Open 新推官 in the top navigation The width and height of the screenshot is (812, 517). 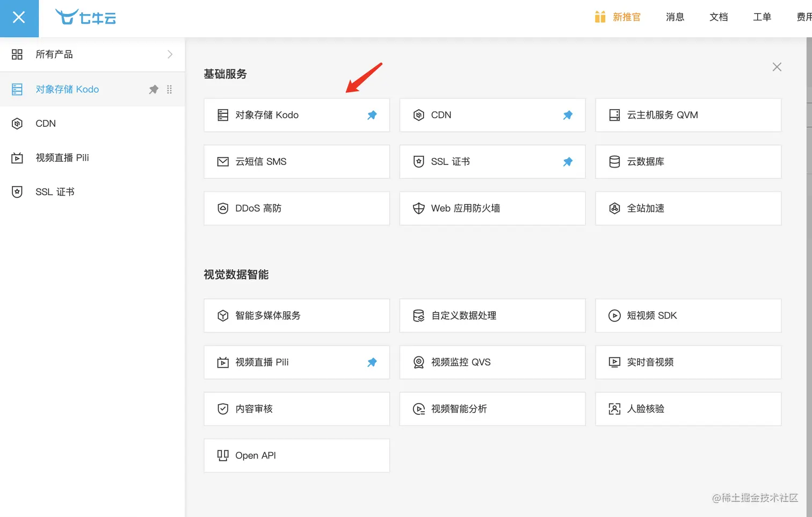tap(627, 17)
